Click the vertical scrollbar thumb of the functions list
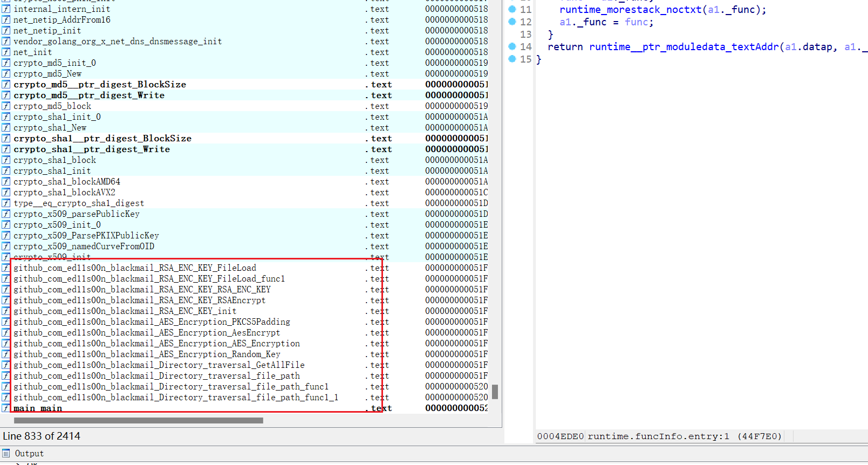Viewport: 868px width, 465px height. coord(495,392)
